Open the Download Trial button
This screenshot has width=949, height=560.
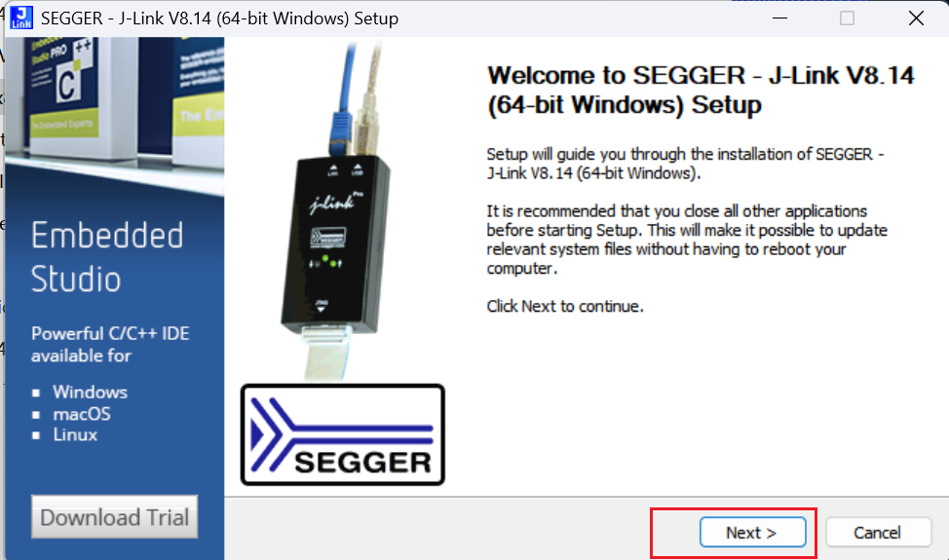click(114, 517)
